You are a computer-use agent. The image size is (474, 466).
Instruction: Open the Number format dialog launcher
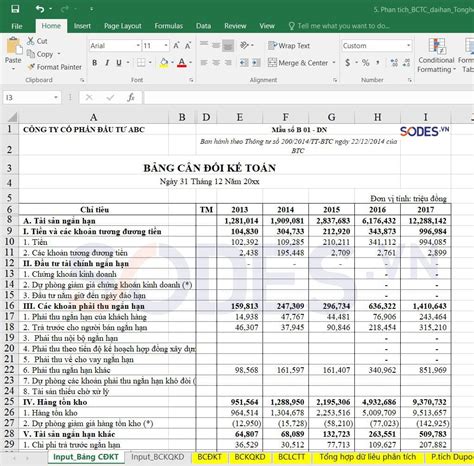409,80
